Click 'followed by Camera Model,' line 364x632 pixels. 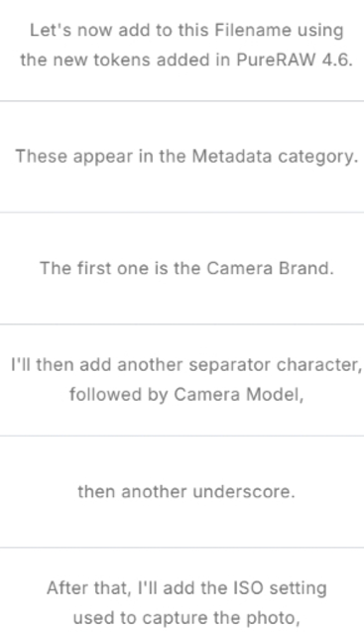(x=186, y=395)
